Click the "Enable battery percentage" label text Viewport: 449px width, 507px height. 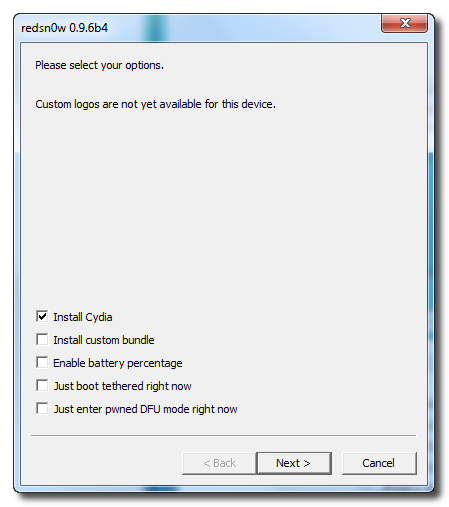tap(118, 363)
